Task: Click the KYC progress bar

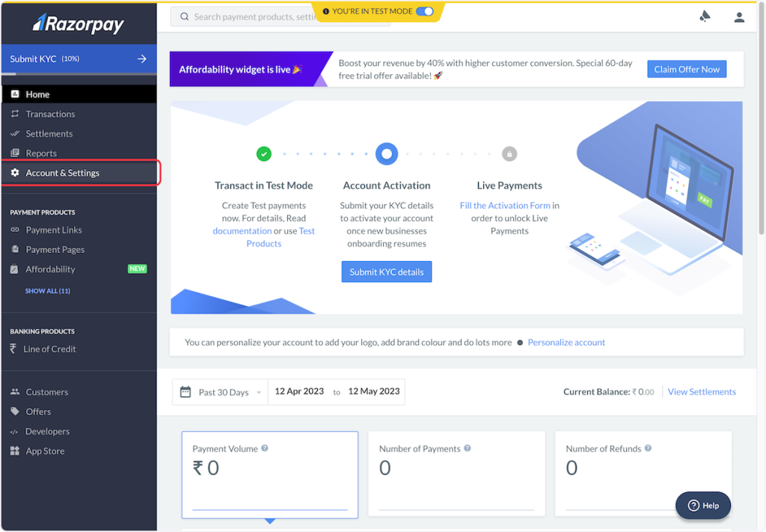Action: pos(79,74)
